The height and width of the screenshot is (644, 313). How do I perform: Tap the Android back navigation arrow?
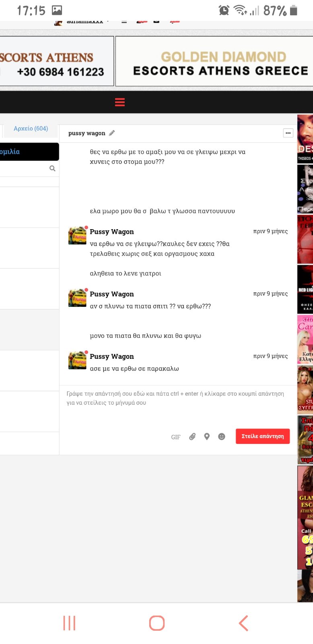tap(243, 623)
